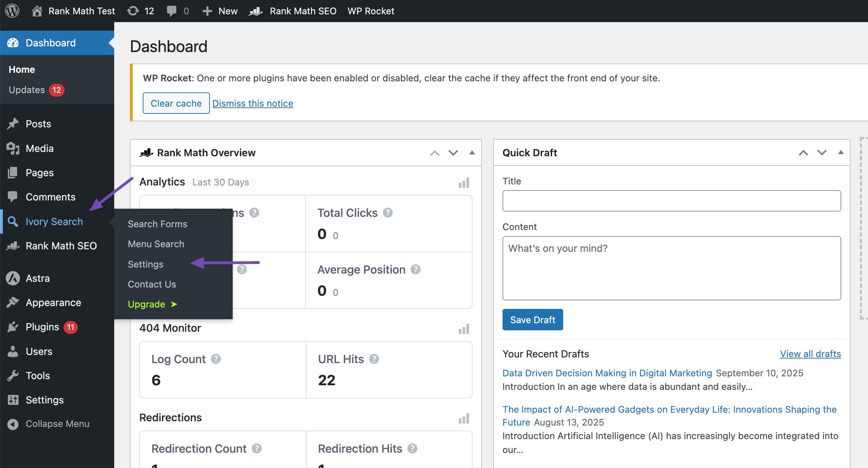868x468 pixels.
Task: Click the Ivory Search magnifier icon
Action: 13,222
